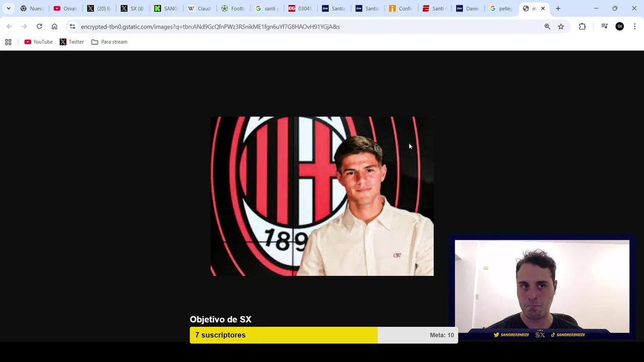Click the Meta: 10 goal label
644x362 pixels.
pos(442,335)
